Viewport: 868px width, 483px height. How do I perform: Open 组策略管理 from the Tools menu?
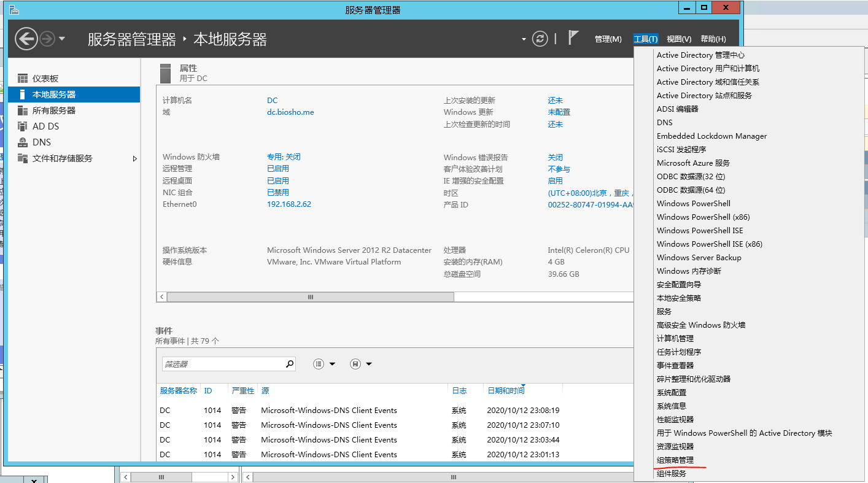[x=675, y=460]
